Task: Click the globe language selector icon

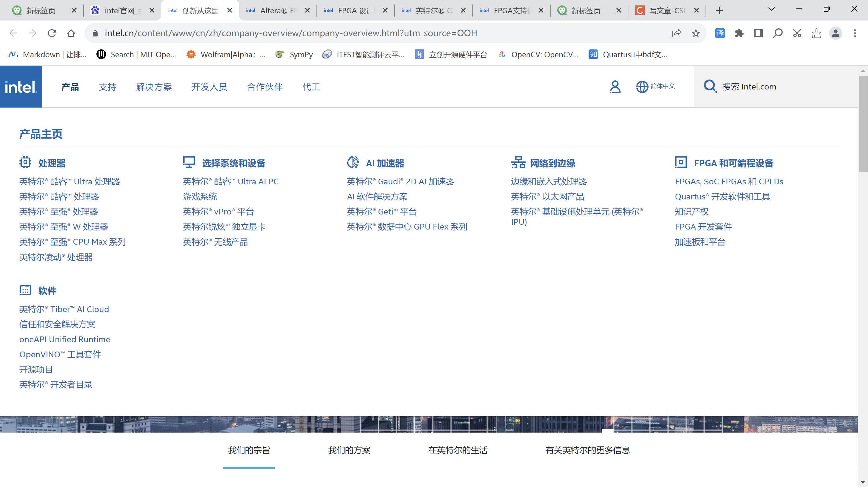Action: [642, 86]
